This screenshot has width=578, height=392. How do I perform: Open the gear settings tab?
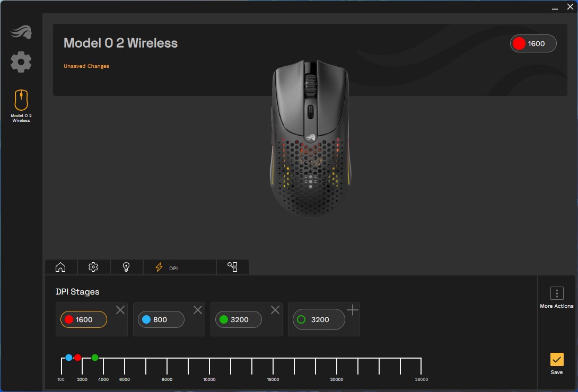point(93,267)
